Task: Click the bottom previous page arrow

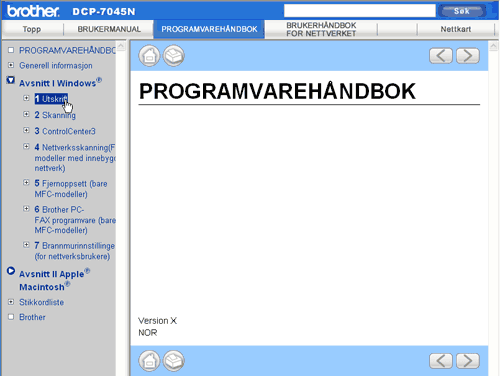Action: pos(441,361)
